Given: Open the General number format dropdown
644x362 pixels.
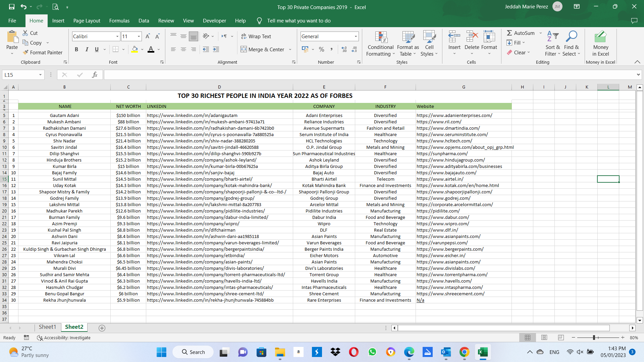Looking at the screenshot, I should (x=356, y=36).
